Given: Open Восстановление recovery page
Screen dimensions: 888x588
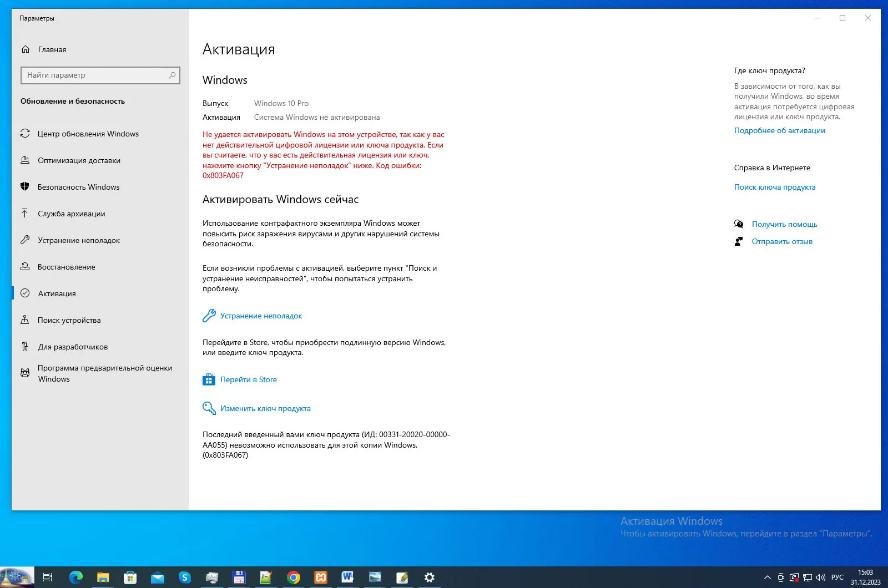Looking at the screenshot, I should click(66, 267).
